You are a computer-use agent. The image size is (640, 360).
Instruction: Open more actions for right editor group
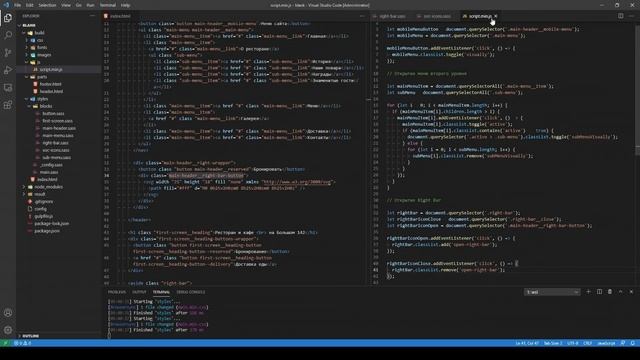[631, 16]
